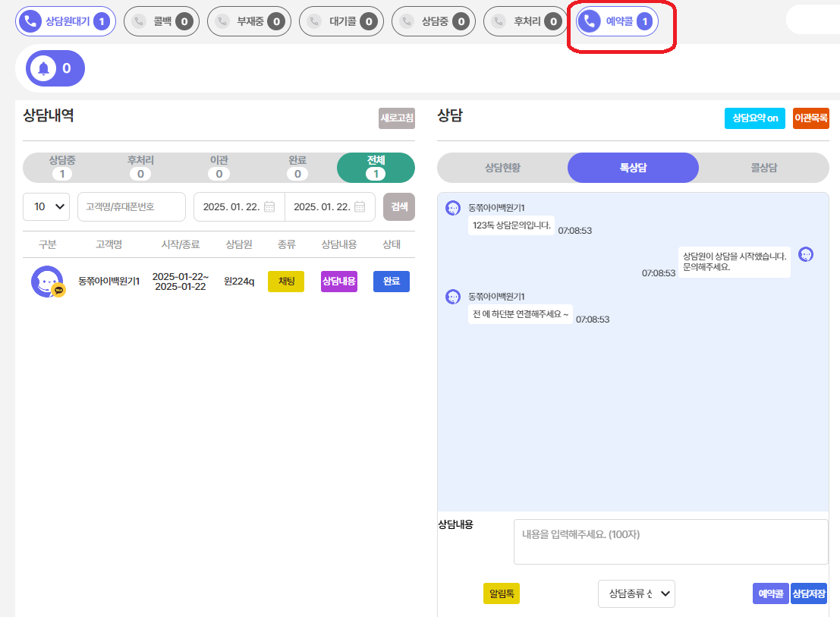Switch to the 상담현황 tab

point(502,168)
